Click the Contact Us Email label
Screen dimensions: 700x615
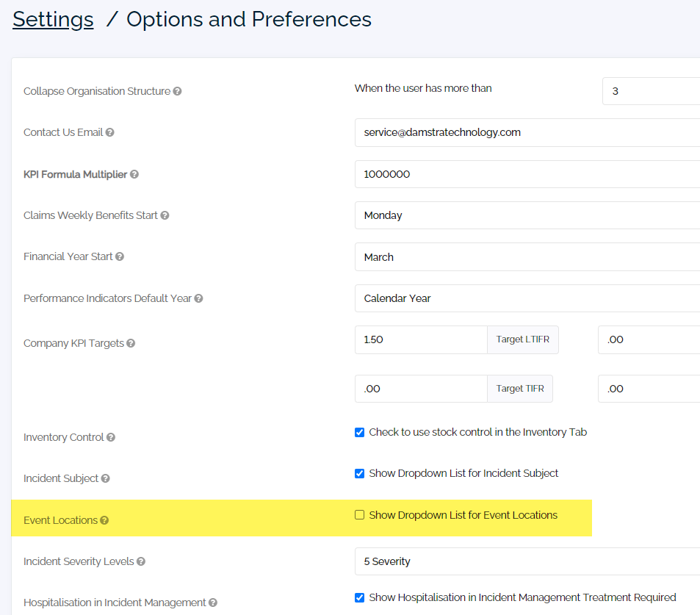point(63,133)
